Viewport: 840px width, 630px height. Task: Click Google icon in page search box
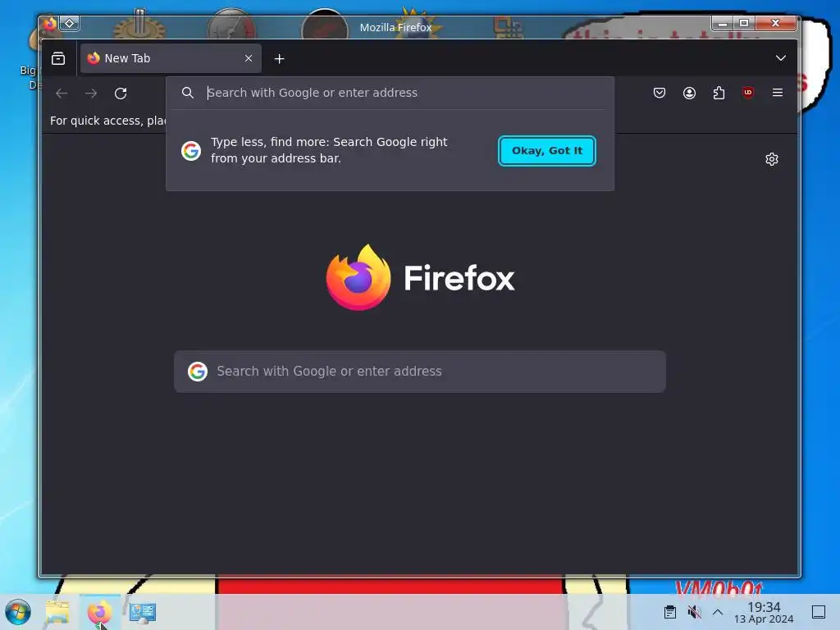[198, 372]
